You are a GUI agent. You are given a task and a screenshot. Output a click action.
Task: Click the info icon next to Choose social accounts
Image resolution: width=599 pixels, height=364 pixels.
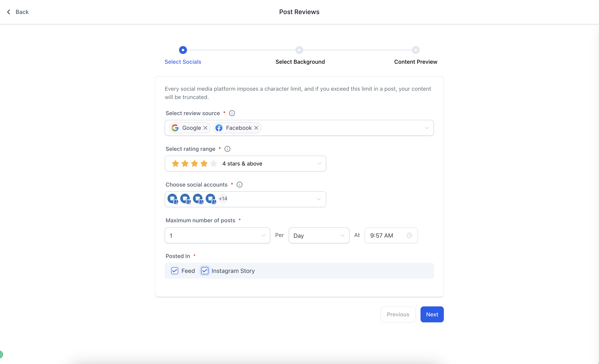239,184
